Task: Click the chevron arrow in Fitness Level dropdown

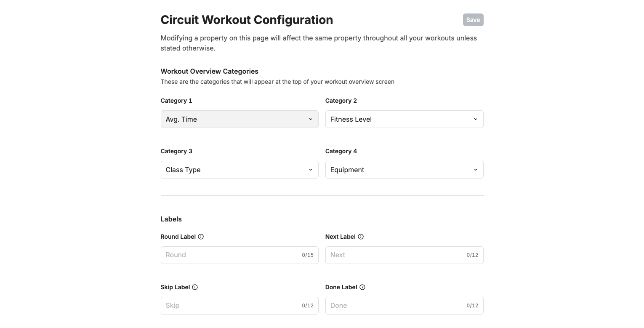Action: pyautogui.click(x=476, y=119)
